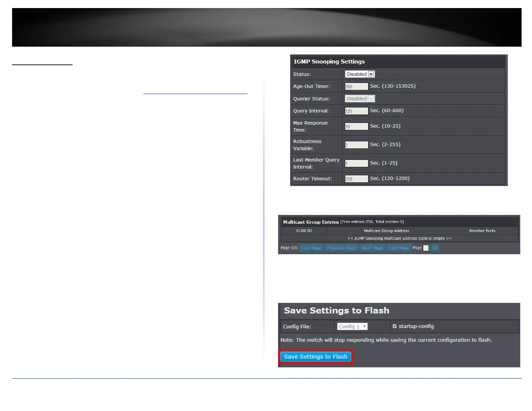Click the 'multicast address table is empty' message
The image size is (532, 411).
click(399, 238)
